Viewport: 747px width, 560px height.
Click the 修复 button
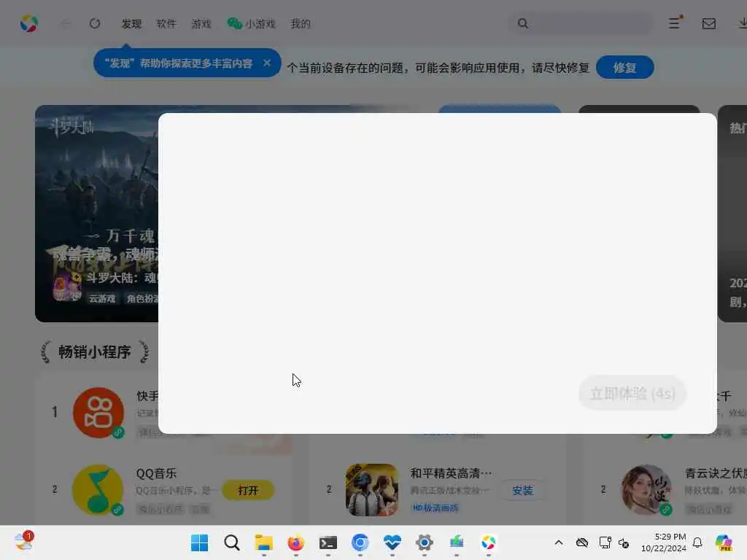624,68
